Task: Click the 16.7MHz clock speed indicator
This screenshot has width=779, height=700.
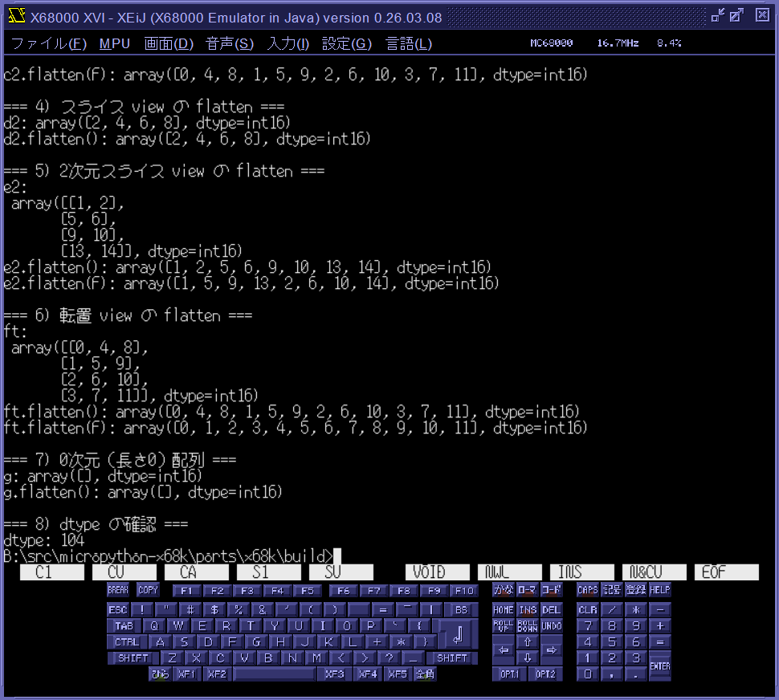Action: pyautogui.click(x=618, y=43)
